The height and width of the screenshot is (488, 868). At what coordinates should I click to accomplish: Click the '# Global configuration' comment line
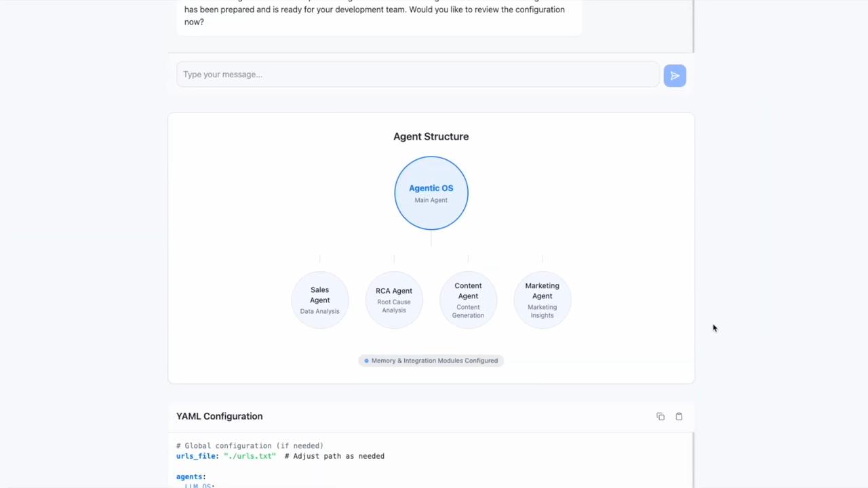[250, 445]
